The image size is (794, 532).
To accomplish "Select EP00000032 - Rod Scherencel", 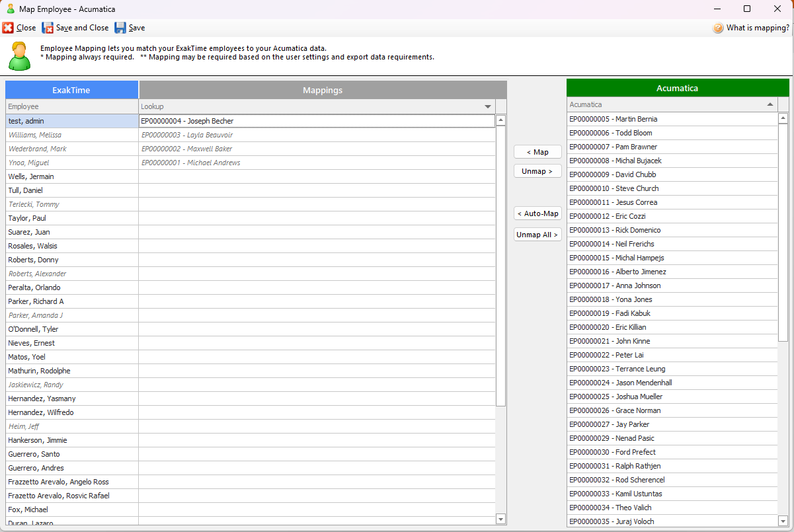I will click(x=672, y=480).
